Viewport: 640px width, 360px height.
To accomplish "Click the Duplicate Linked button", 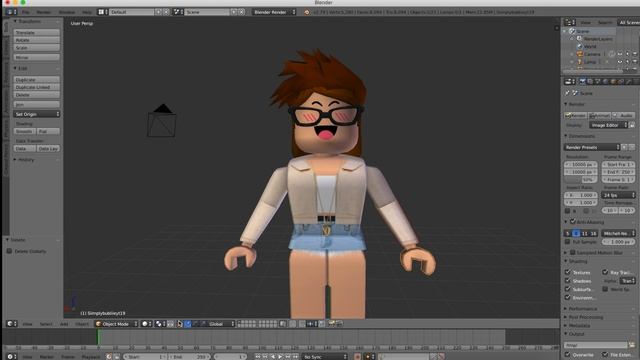I will point(37,87).
